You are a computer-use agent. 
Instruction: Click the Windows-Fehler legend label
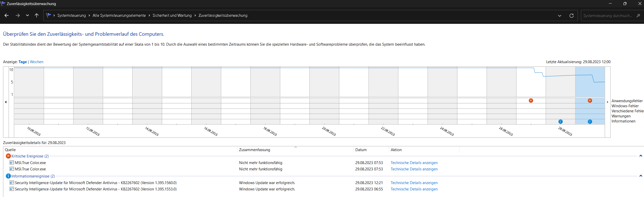tap(625, 106)
